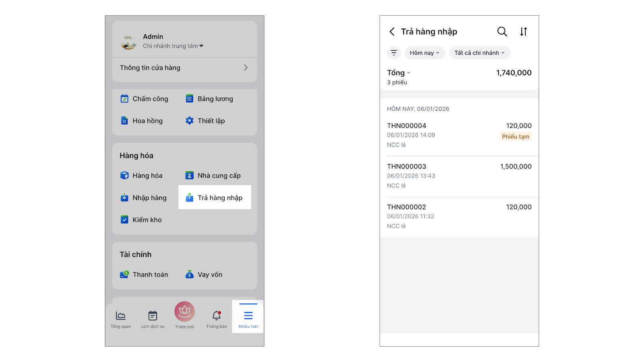
Task: Open return receipt THN000003
Action: click(x=459, y=176)
